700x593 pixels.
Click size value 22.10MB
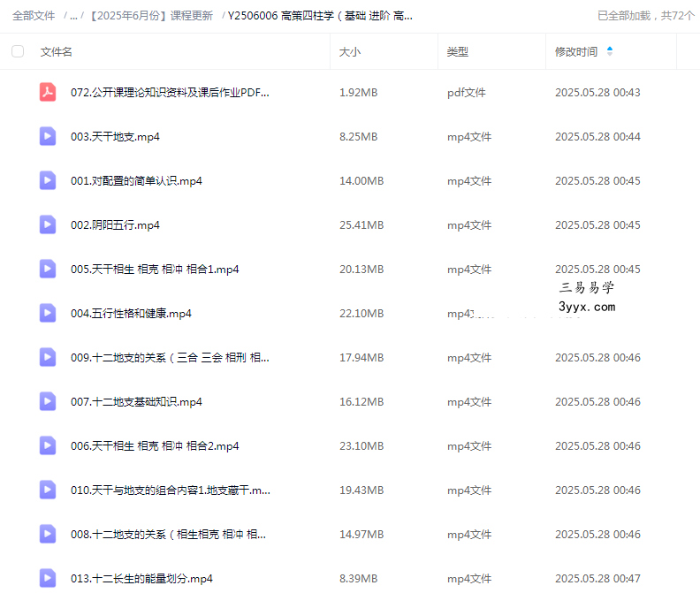click(361, 314)
